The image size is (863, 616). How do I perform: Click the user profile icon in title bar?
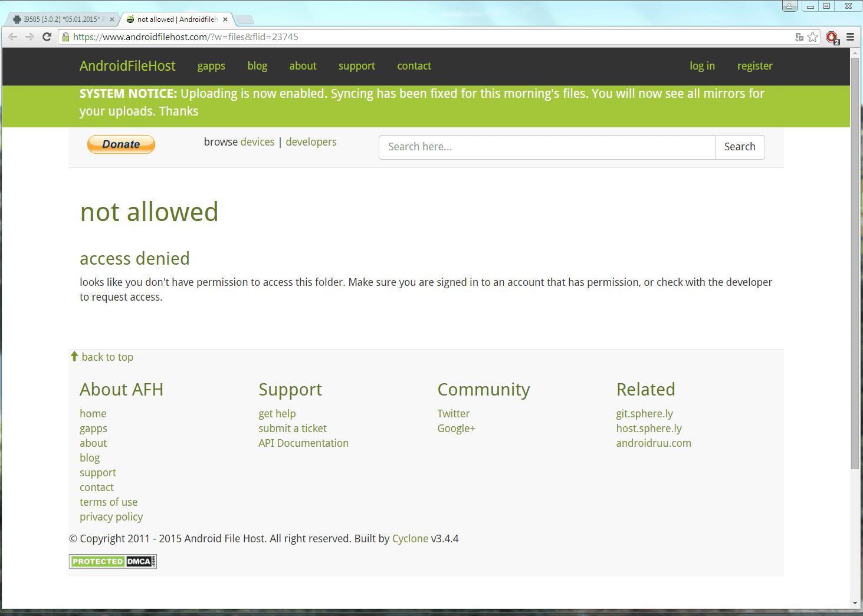click(x=790, y=6)
